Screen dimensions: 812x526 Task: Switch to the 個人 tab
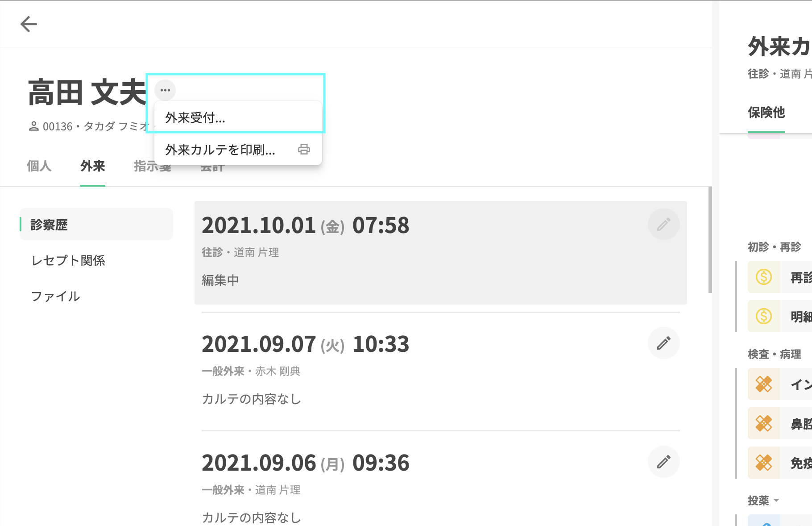[39, 166]
